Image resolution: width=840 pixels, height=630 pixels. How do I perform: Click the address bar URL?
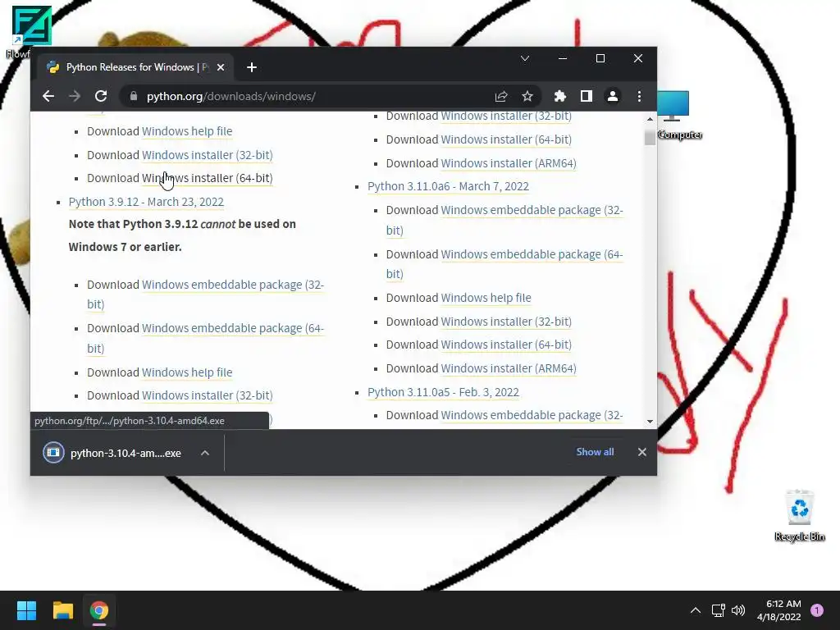tap(231, 97)
